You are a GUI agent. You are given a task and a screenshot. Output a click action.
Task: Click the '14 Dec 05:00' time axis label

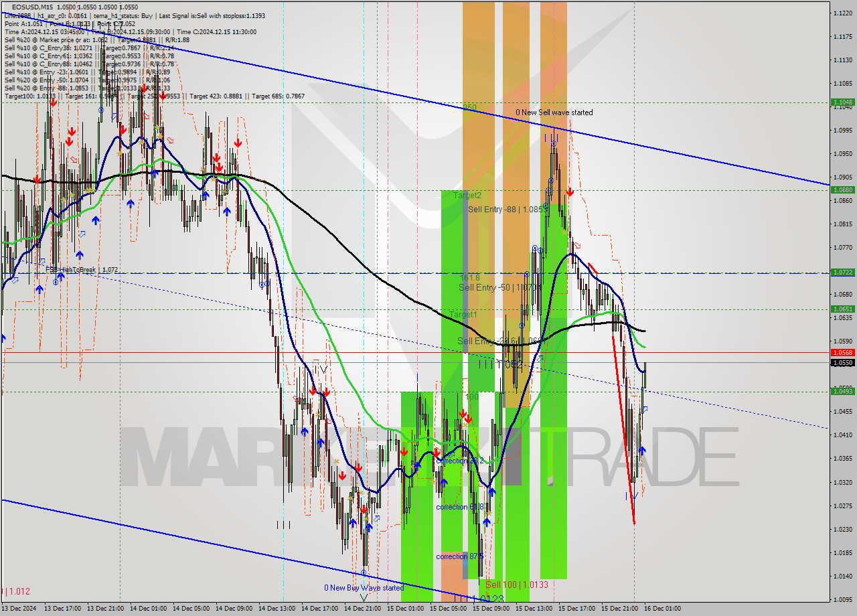point(190,609)
